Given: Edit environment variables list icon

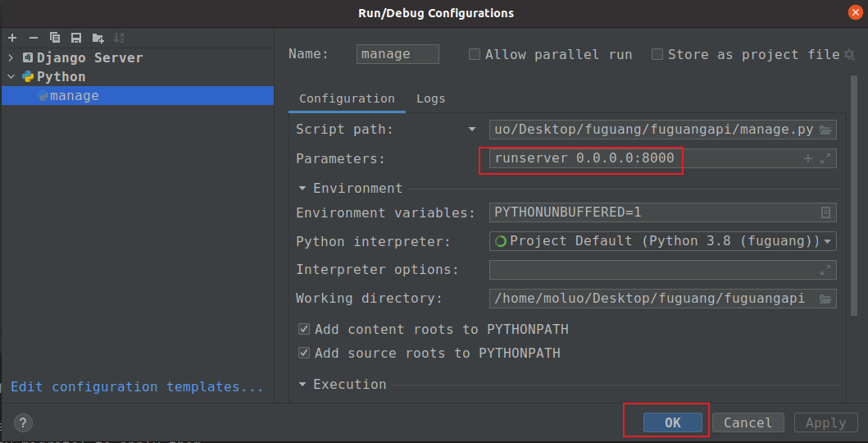Looking at the screenshot, I should click(x=825, y=212).
